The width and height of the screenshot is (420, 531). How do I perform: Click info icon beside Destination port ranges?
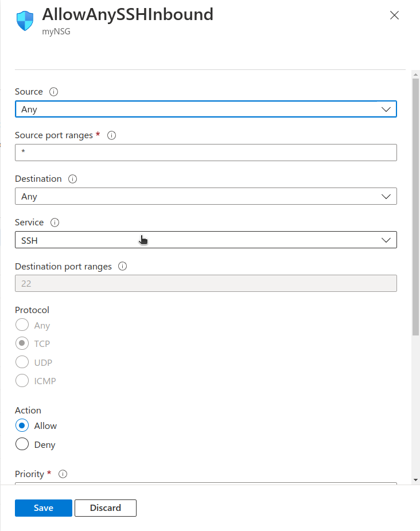point(122,266)
